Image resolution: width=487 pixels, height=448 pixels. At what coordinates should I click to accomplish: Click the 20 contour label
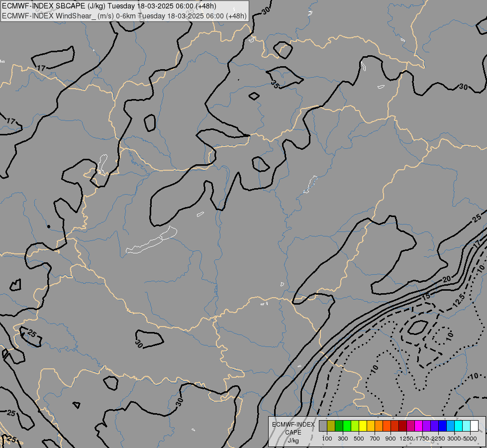pyautogui.click(x=447, y=279)
